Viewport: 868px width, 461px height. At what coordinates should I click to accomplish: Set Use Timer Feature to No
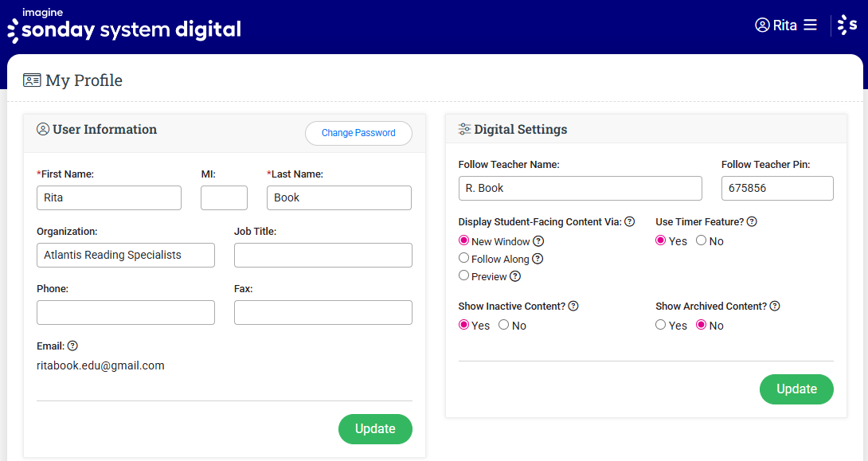702,240
